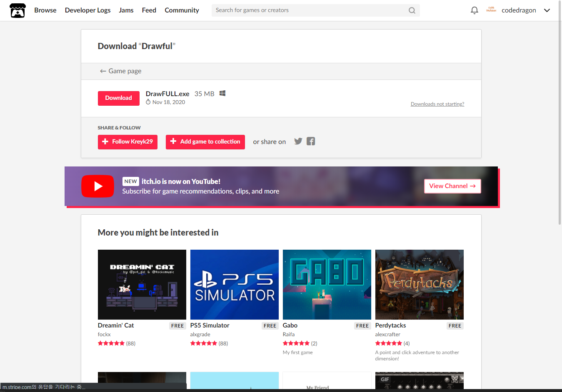Click the YouTube play logo
This screenshot has height=392, width=562.
pyautogui.click(x=97, y=186)
